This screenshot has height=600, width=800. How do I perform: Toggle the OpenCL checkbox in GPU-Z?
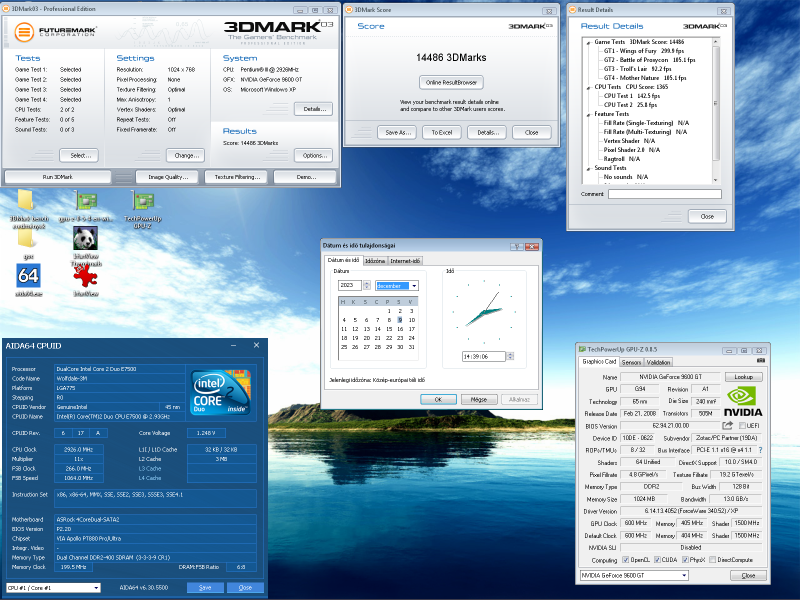(x=626, y=560)
